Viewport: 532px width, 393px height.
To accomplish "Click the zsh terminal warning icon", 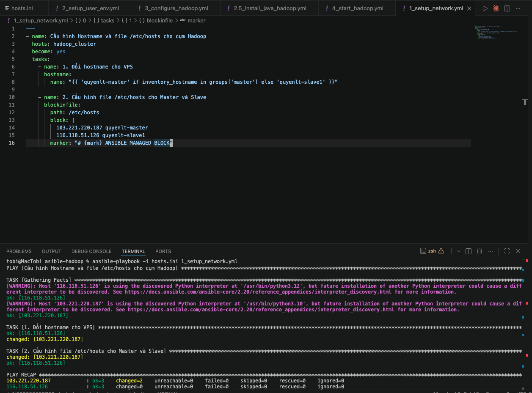I will (x=441, y=251).
